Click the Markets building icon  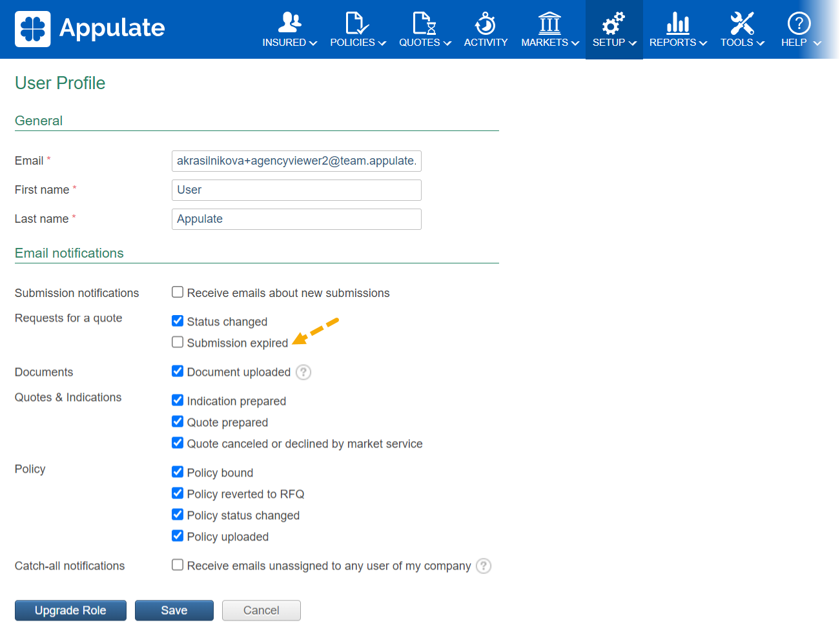pos(549,23)
